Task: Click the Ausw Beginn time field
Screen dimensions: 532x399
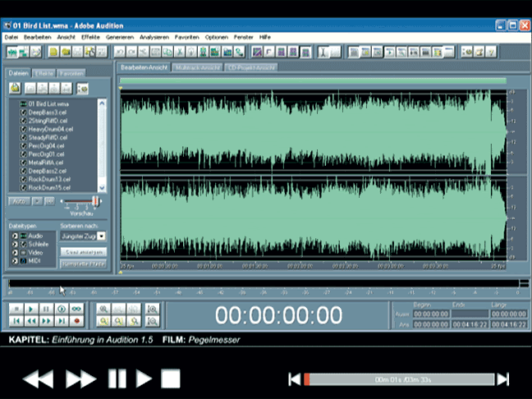Action: (431, 314)
